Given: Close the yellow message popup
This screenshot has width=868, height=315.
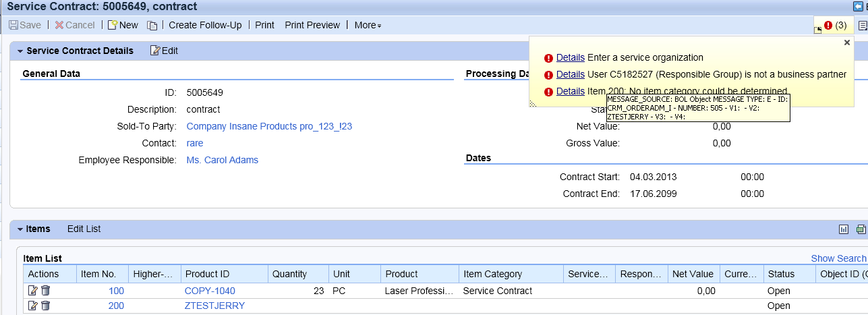Looking at the screenshot, I should click(x=847, y=42).
